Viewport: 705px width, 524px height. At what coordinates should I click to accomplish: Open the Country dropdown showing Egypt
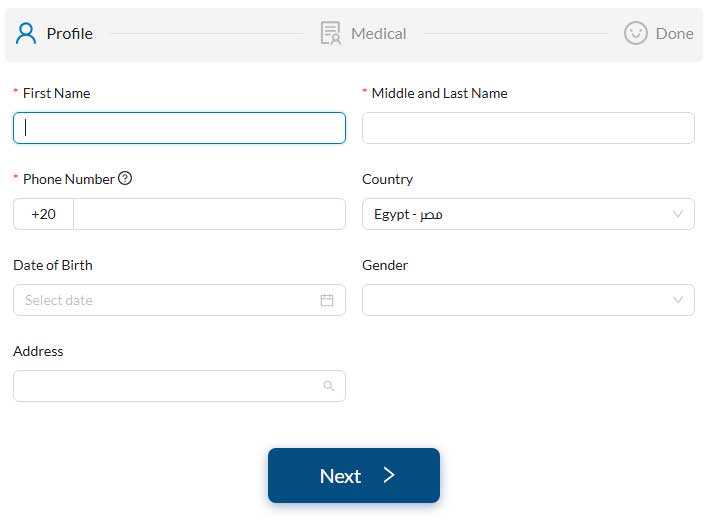point(527,214)
